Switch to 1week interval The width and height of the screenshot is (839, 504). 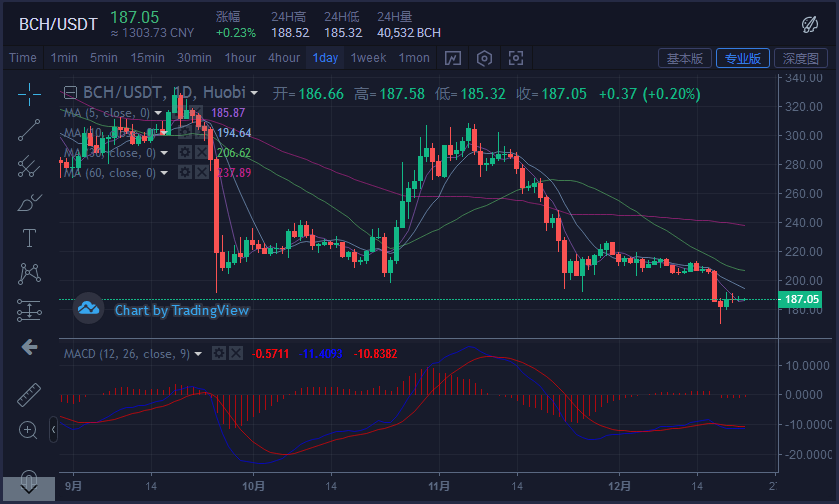point(368,58)
